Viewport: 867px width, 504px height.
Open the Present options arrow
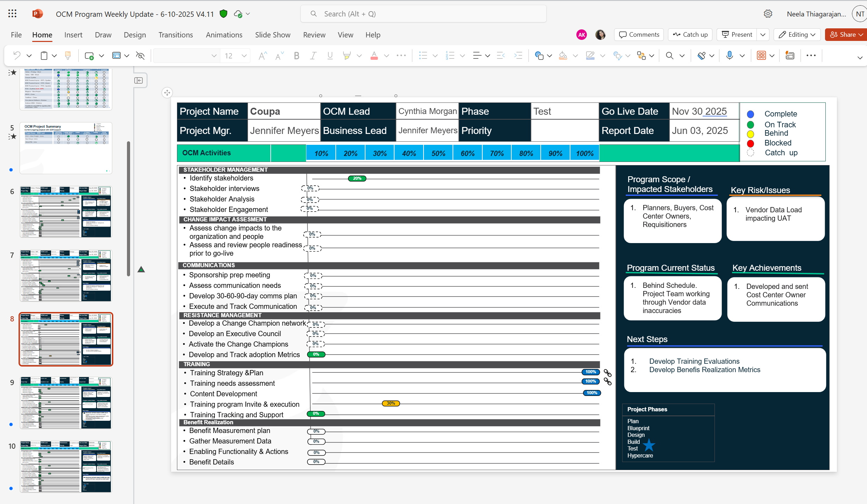click(x=763, y=35)
